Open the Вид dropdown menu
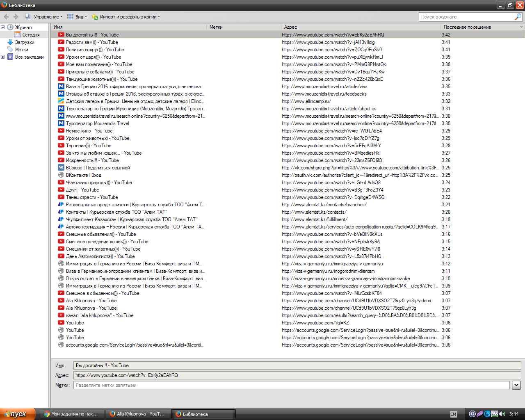525x420 pixels. (77, 17)
